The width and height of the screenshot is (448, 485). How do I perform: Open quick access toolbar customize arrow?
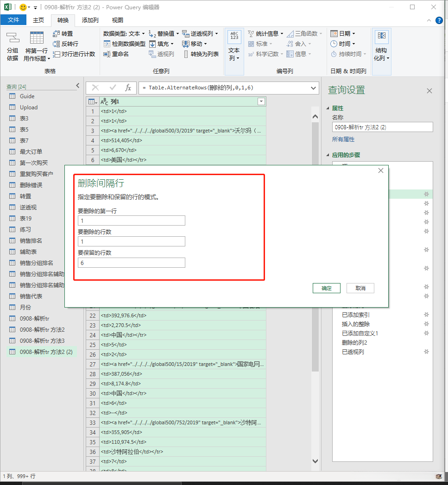point(35,7)
